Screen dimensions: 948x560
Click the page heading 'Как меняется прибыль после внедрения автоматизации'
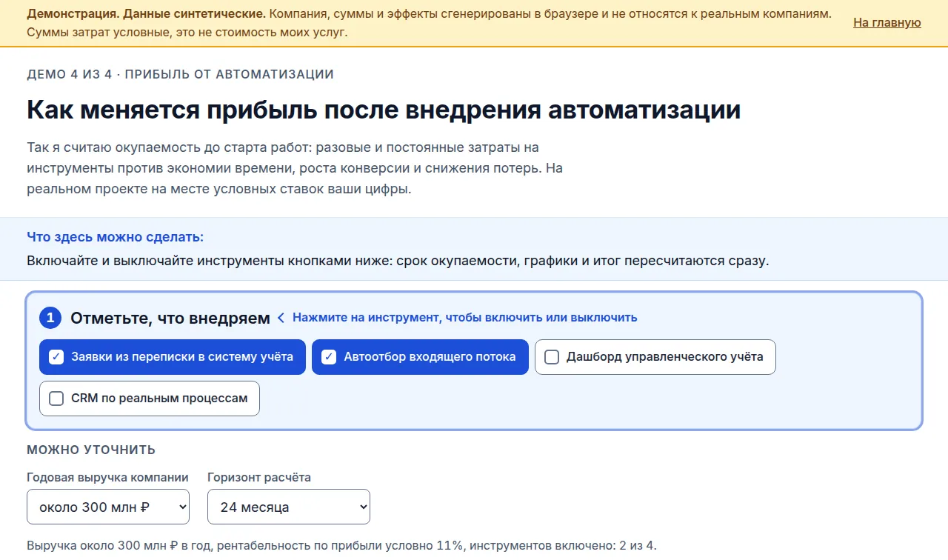pyautogui.click(x=384, y=110)
